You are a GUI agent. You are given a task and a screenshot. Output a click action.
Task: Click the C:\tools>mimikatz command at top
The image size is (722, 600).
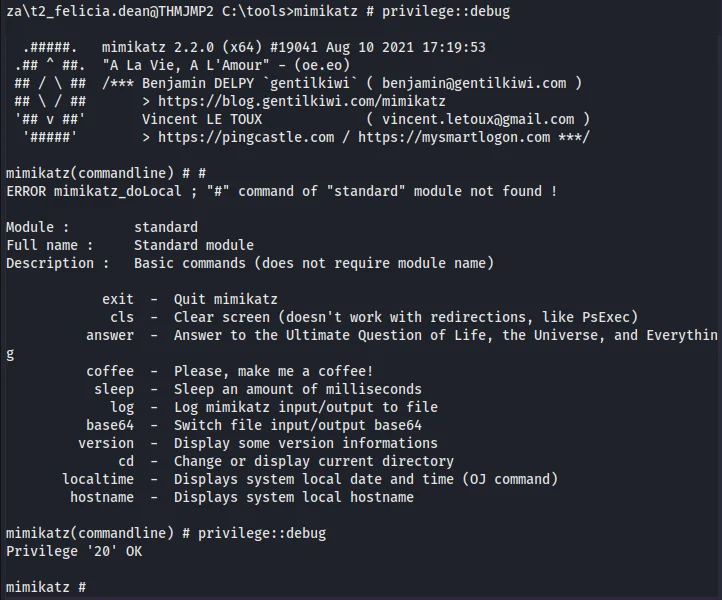point(290,11)
